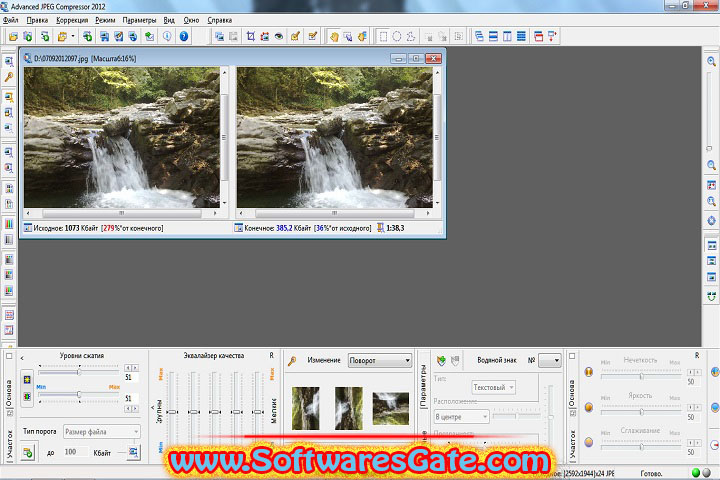Click the resize image toolbar icon

[264, 36]
